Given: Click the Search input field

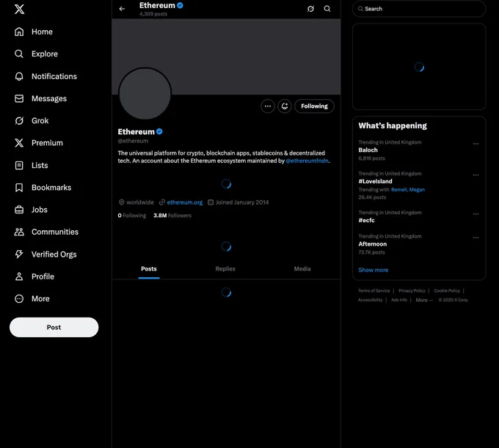Looking at the screenshot, I should point(419,9).
